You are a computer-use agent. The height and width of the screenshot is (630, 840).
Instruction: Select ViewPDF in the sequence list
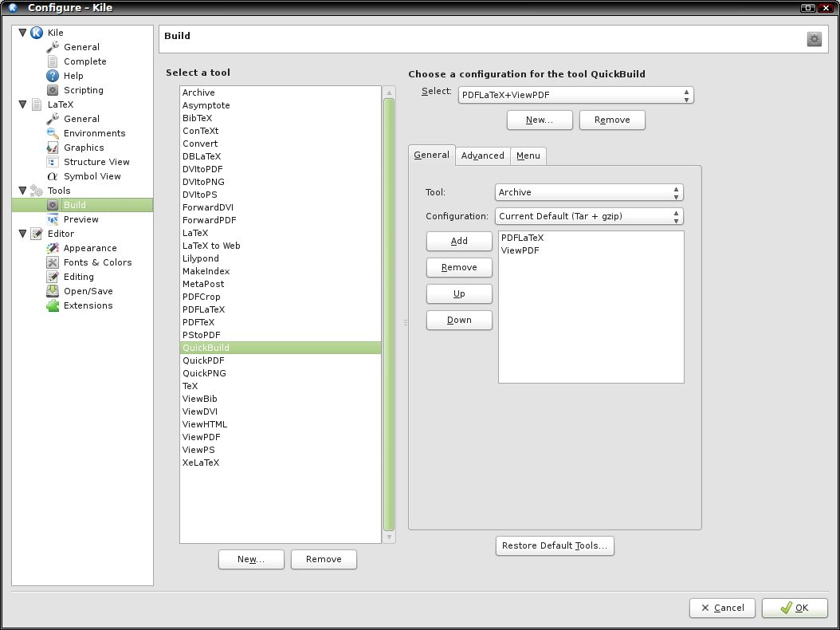coord(591,251)
